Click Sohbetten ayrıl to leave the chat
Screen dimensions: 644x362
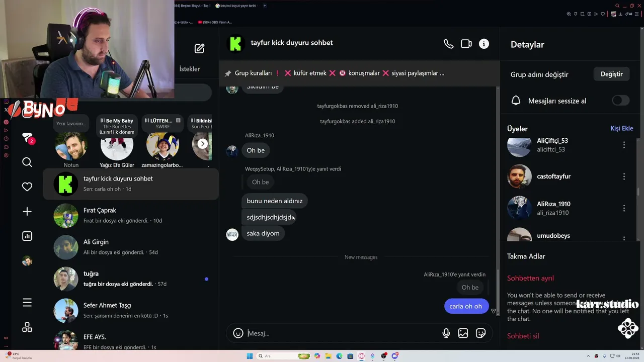(530, 278)
